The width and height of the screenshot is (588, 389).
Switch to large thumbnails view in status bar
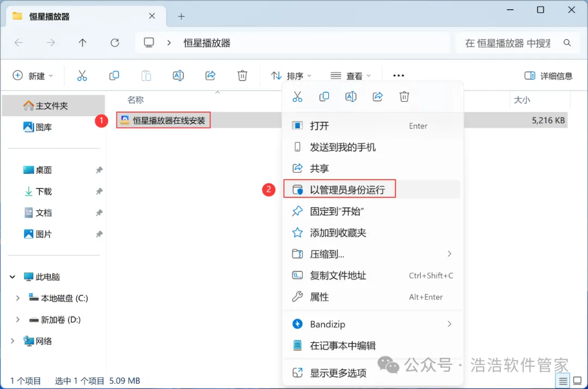[x=578, y=381]
